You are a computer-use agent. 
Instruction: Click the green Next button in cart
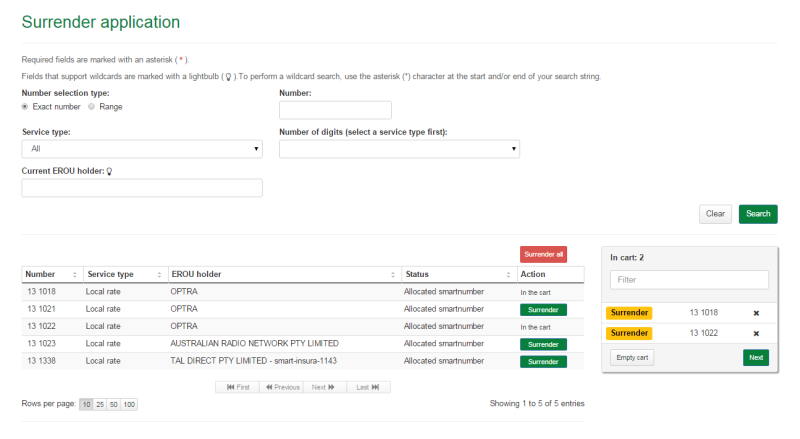click(756, 358)
